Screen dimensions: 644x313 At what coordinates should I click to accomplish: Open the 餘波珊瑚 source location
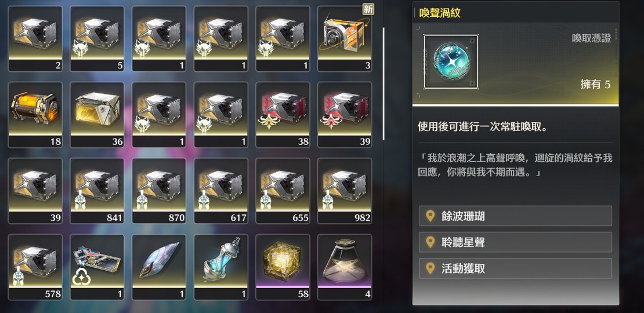515,216
